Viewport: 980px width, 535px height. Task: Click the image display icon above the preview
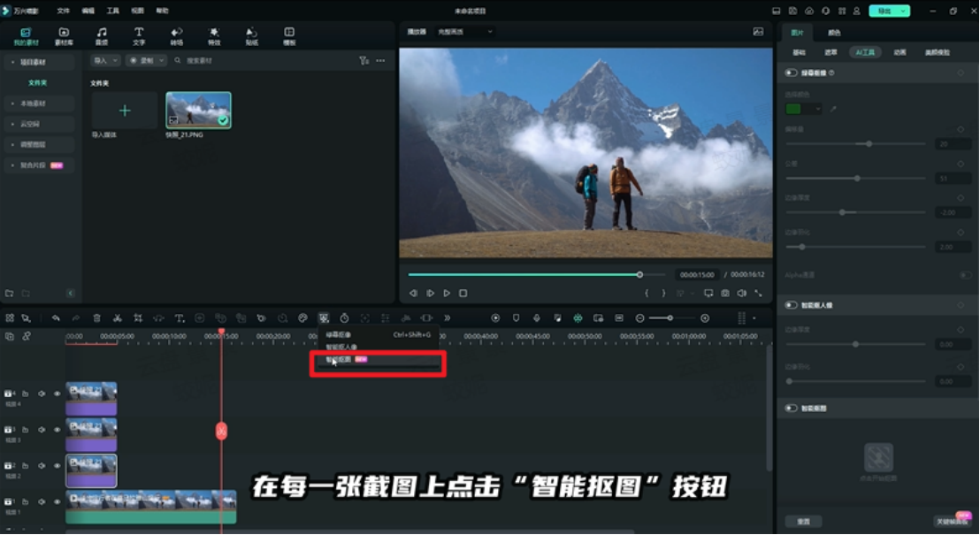click(758, 31)
